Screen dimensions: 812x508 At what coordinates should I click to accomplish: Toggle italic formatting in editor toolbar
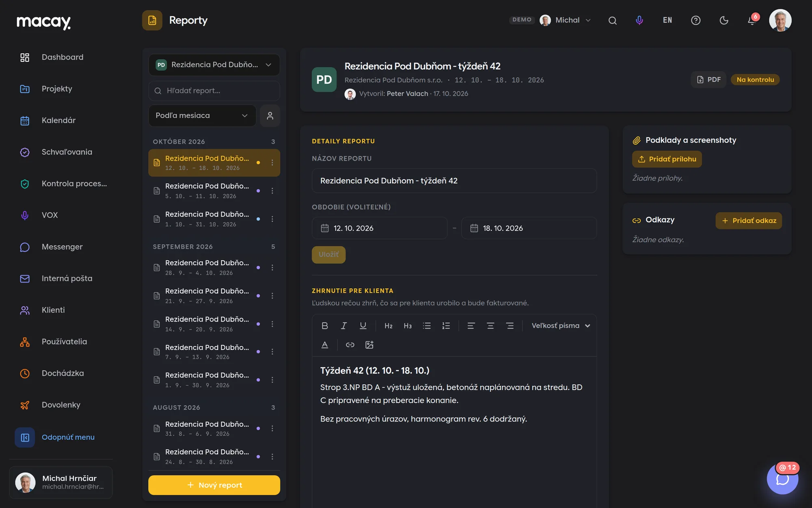(344, 326)
